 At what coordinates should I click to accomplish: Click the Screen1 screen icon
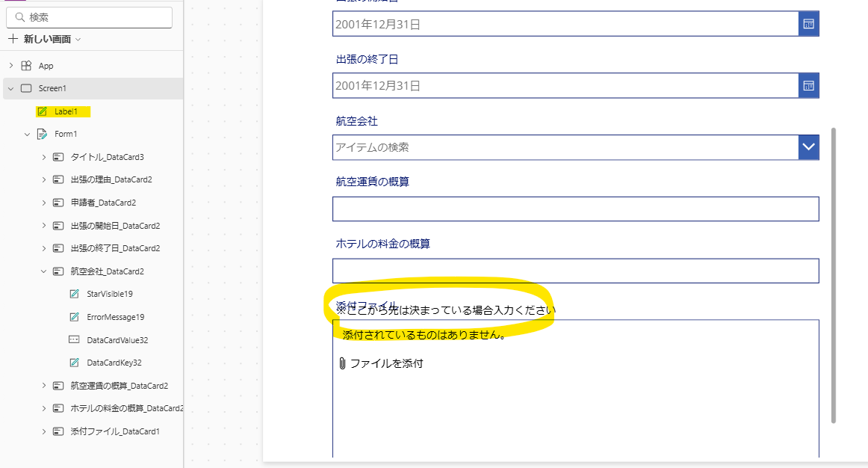26,88
